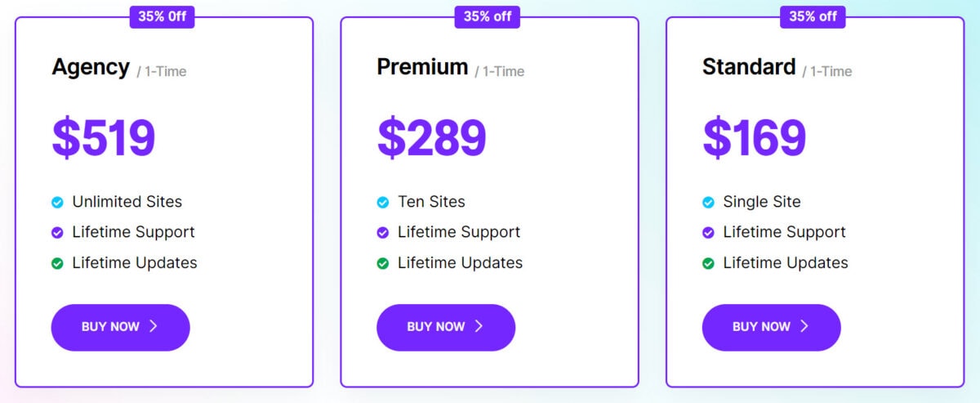
Task: Click the Premium plan title
Action: [422, 67]
